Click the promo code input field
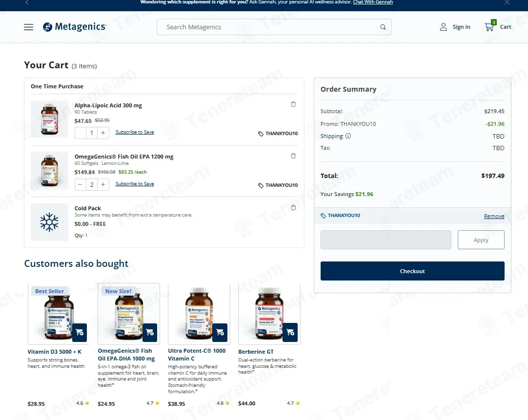Image resolution: width=528 pixels, height=420 pixels. [x=386, y=240]
